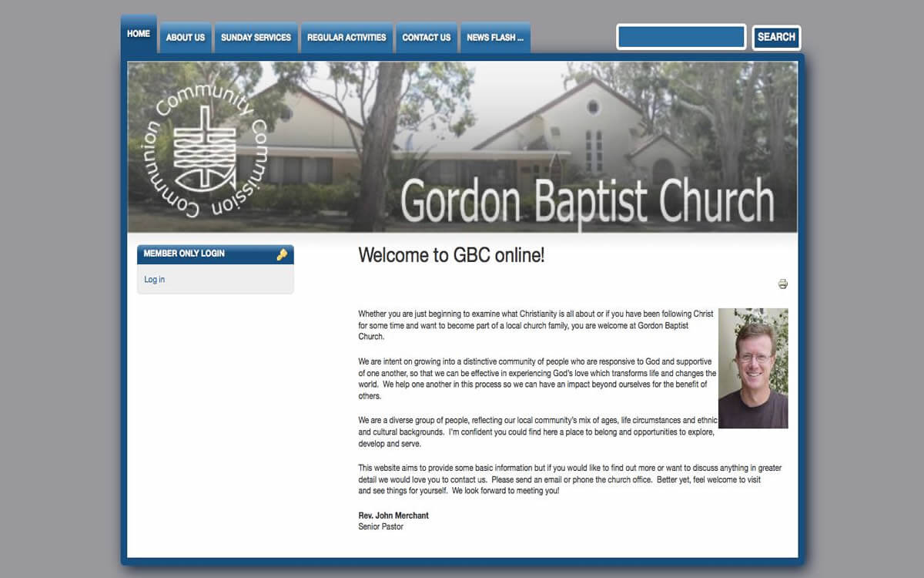The height and width of the screenshot is (578, 924).
Task: Click the Welcome to GBC online heading
Action: click(x=451, y=256)
